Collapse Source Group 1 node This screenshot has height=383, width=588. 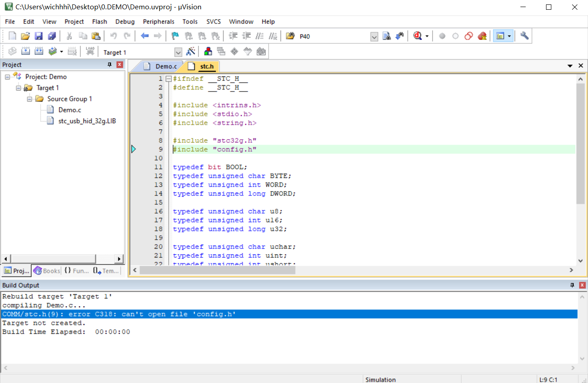coord(30,99)
